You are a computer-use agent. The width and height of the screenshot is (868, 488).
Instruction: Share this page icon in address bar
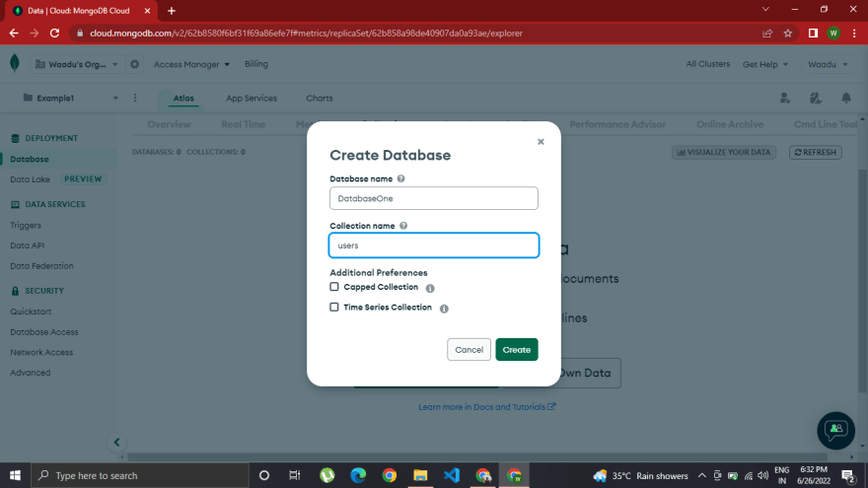tap(767, 34)
